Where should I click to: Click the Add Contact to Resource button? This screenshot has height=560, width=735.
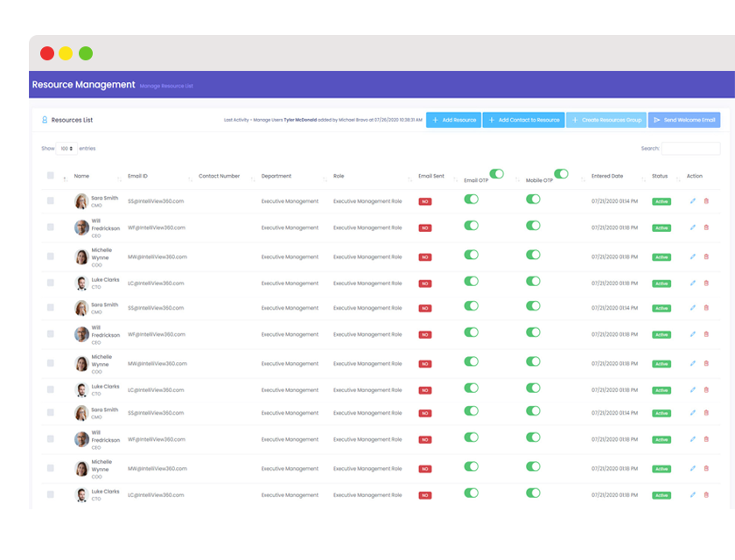[x=523, y=120]
